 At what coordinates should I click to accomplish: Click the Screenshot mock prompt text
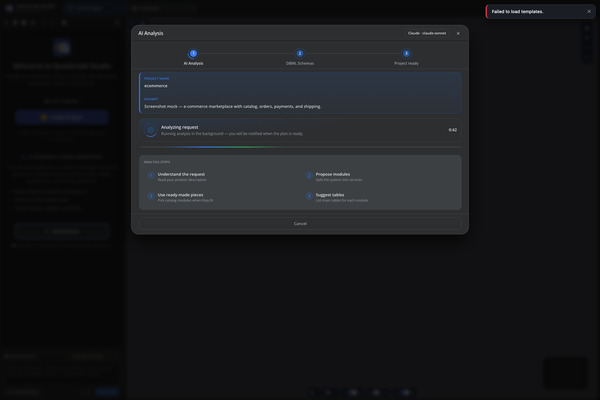click(x=233, y=106)
